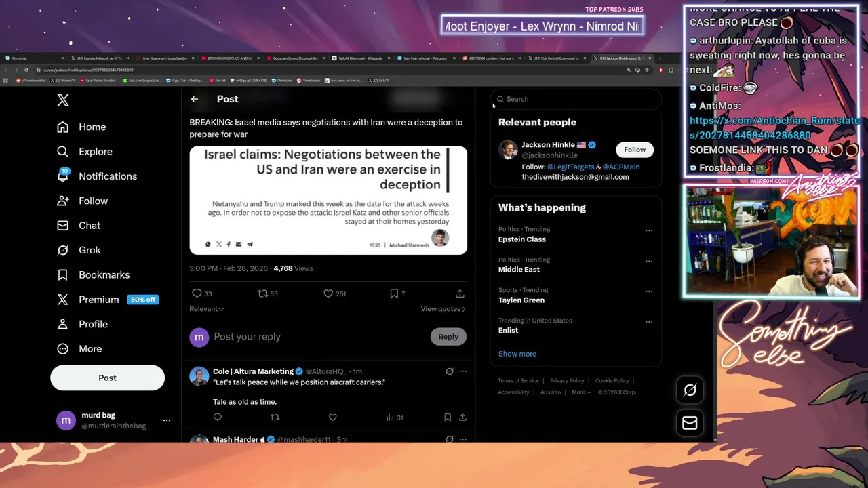Switch to the Omnichat browser tab
This screenshot has height=488, width=868.
[34, 58]
